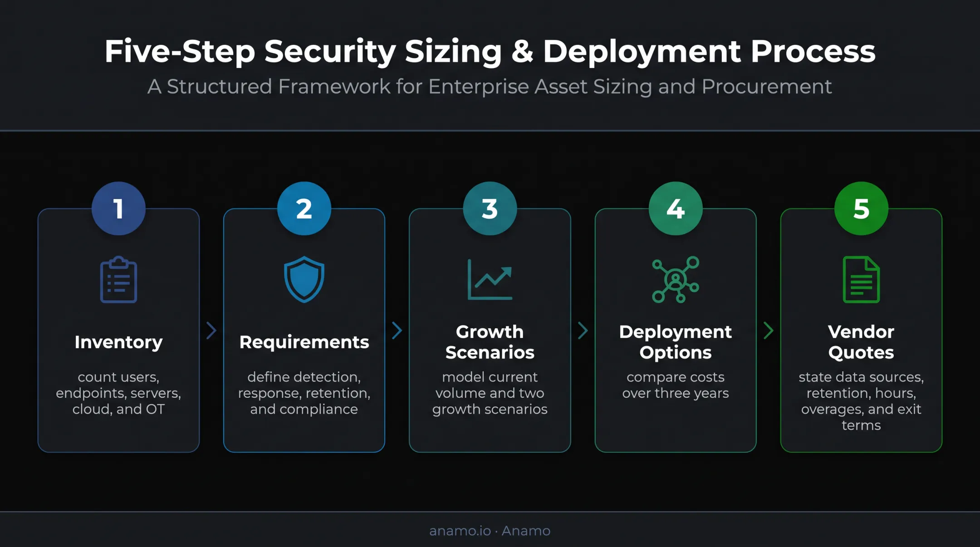The width and height of the screenshot is (980, 547).
Task: Select the step 2 number circle
Action: tap(304, 209)
